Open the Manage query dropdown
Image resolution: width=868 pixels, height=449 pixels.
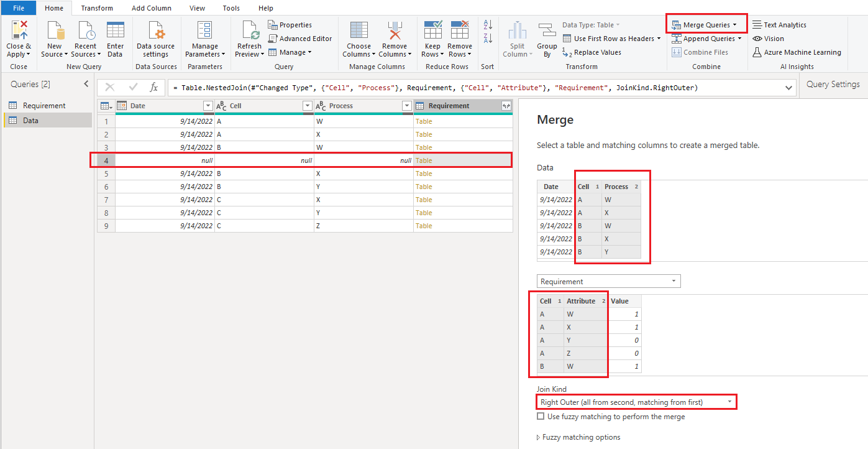(x=309, y=52)
